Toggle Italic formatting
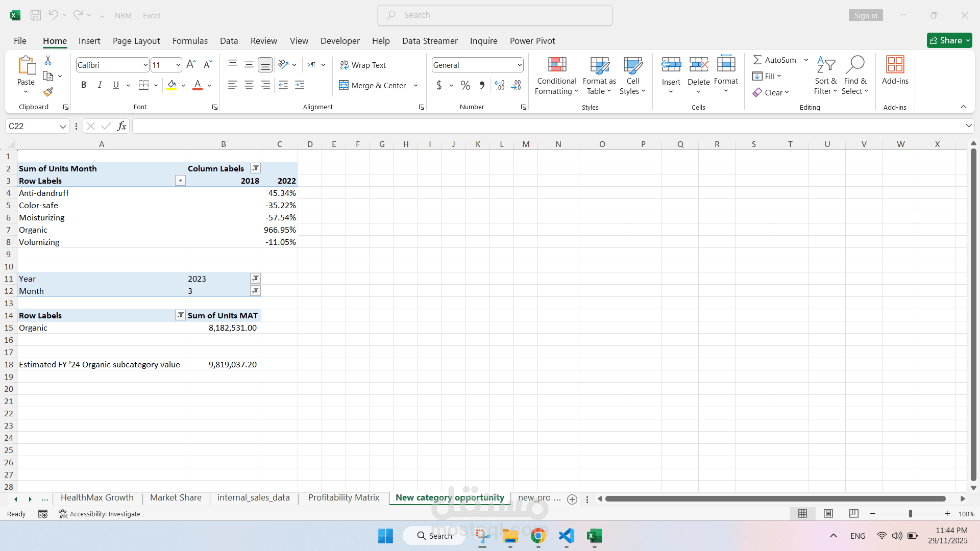This screenshot has height=551, width=980. point(100,85)
